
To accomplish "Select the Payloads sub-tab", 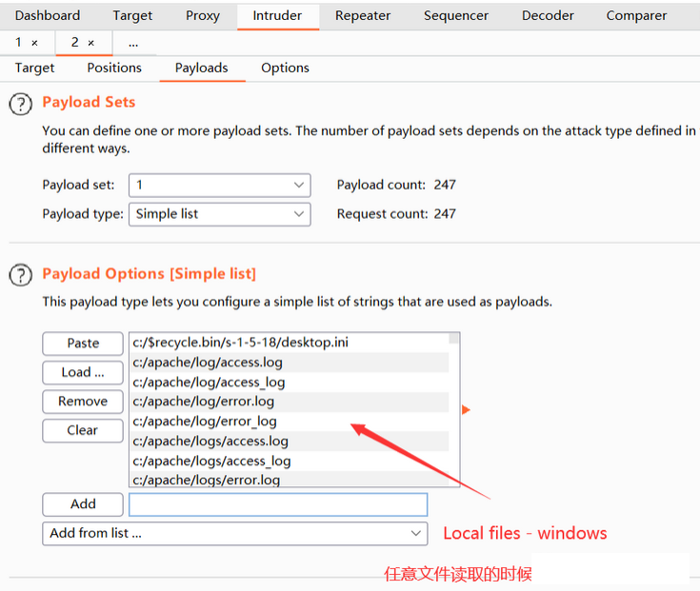I will click(x=201, y=68).
